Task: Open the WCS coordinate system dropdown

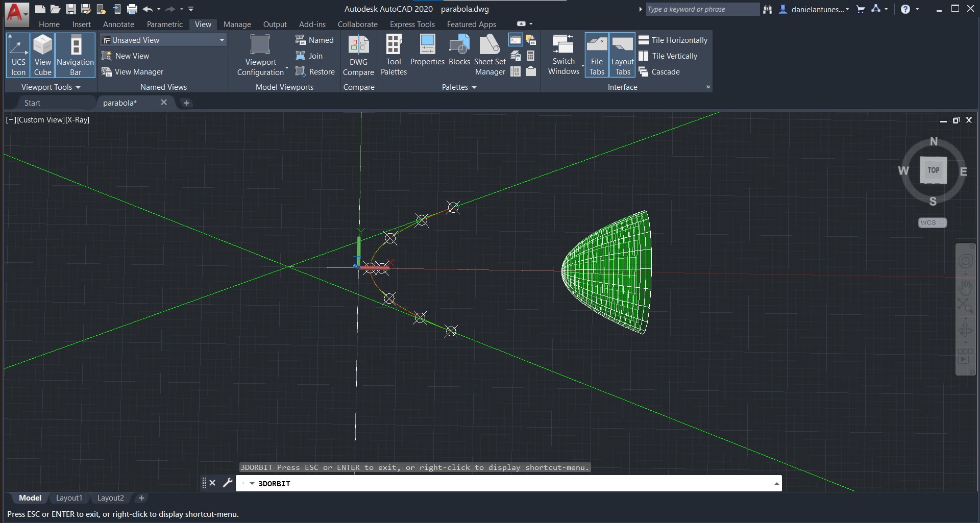Action: point(933,223)
